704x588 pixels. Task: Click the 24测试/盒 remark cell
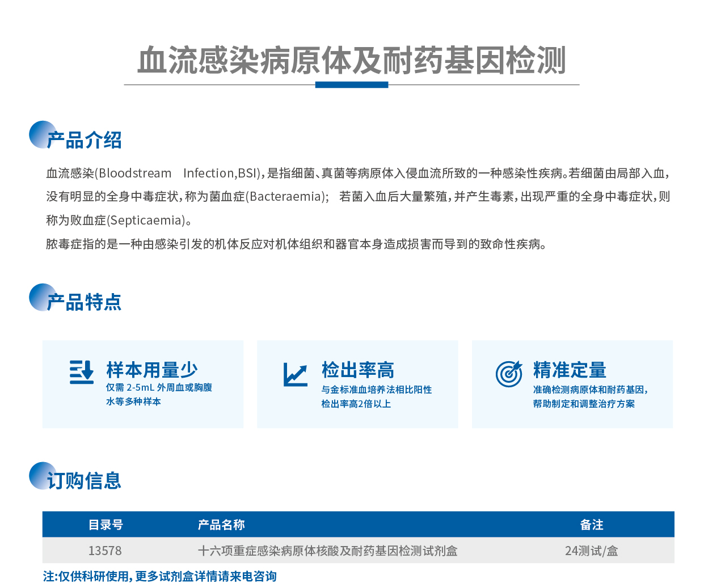pyautogui.click(x=592, y=551)
